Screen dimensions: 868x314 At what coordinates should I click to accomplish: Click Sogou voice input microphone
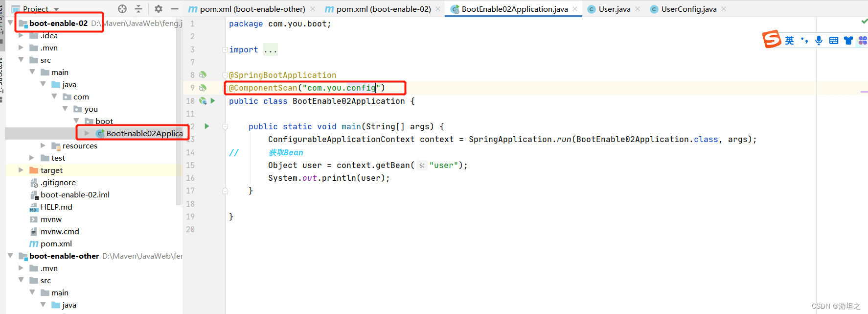click(x=819, y=41)
